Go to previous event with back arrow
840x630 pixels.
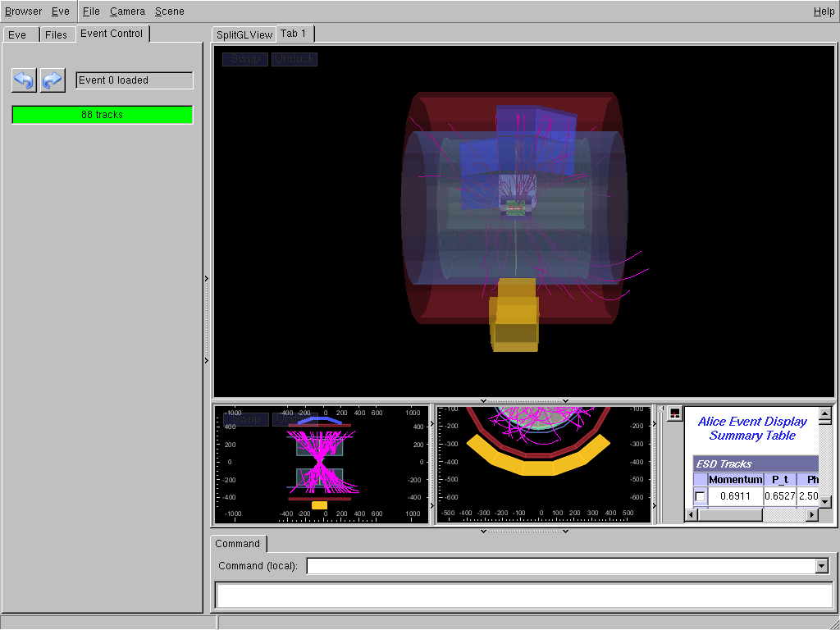pyautogui.click(x=24, y=80)
